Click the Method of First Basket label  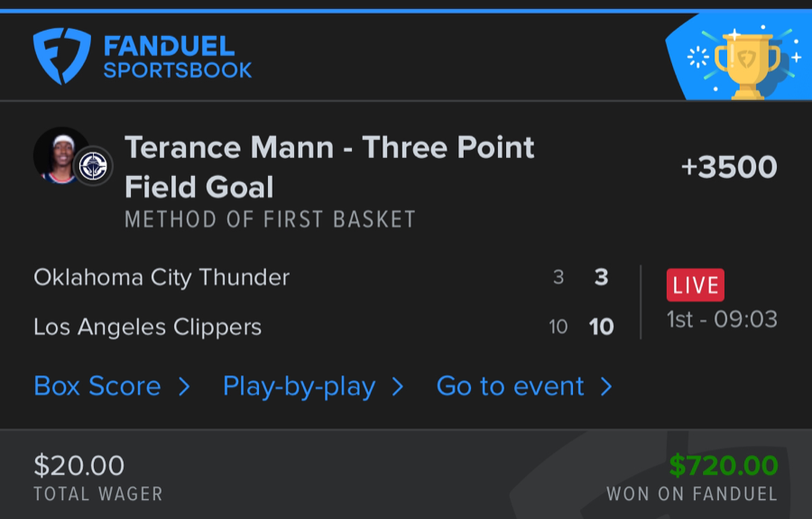pyautogui.click(x=270, y=219)
